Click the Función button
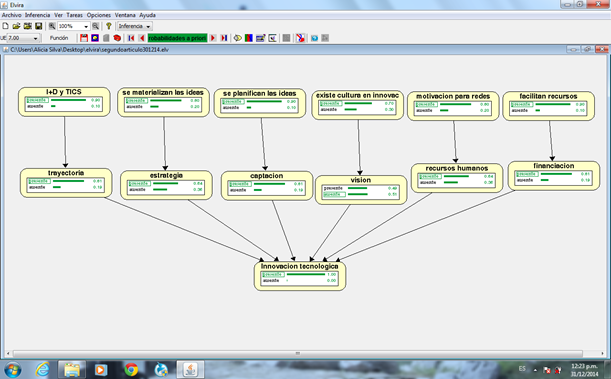Image resolution: width=611 pixels, height=379 pixels. 59,38
